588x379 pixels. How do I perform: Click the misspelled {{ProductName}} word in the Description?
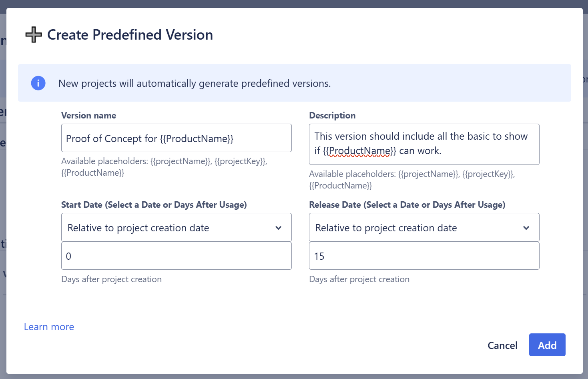tap(359, 150)
